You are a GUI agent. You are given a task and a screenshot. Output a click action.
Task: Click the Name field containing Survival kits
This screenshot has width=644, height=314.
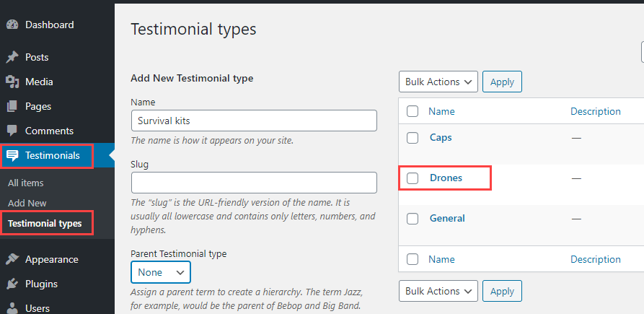click(254, 121)
